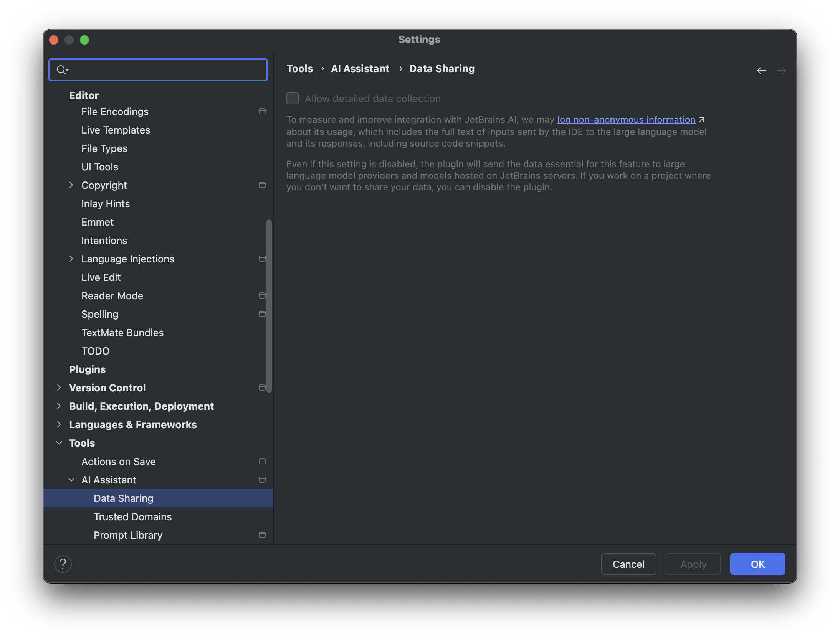The width and height of the screenshot is (840, 640).
Task: Focus the settings search field
Action: (x=165, y=70)
